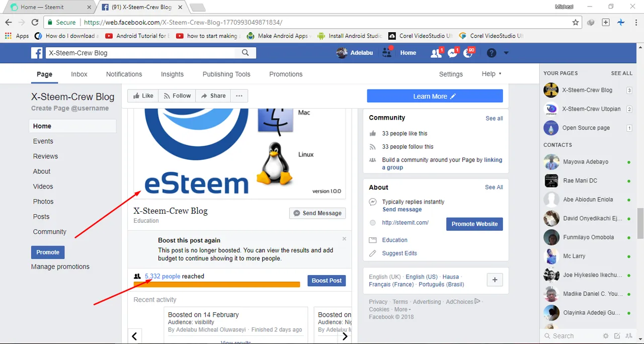This screenshot has width=644, height=344.
Task: Click the browser address bar URL
Action: coord(183,22)
